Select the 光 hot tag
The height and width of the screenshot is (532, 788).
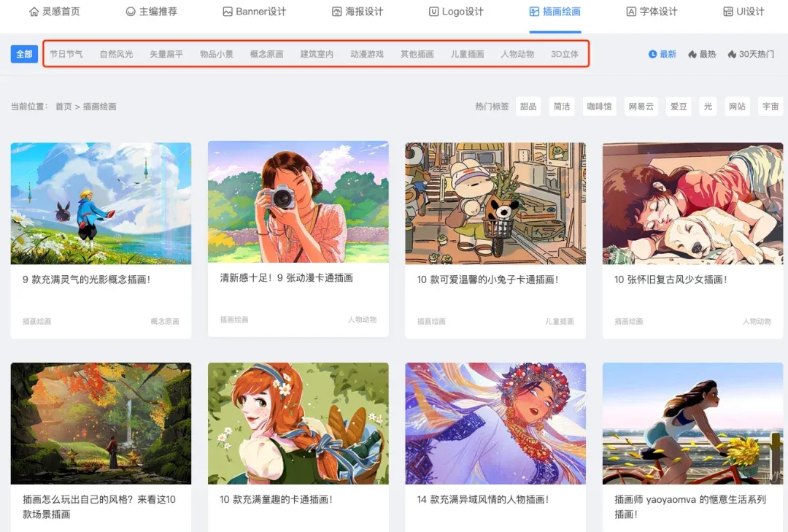pos(708,106)
